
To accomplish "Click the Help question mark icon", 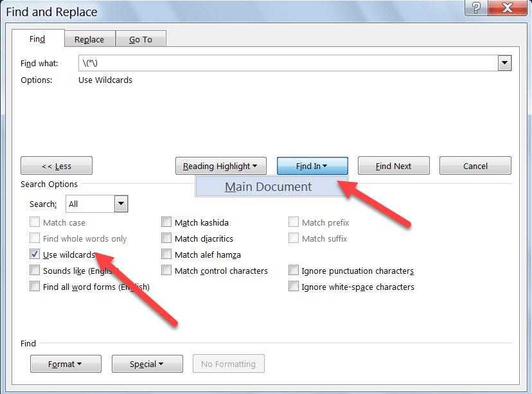I will point(475,8).
